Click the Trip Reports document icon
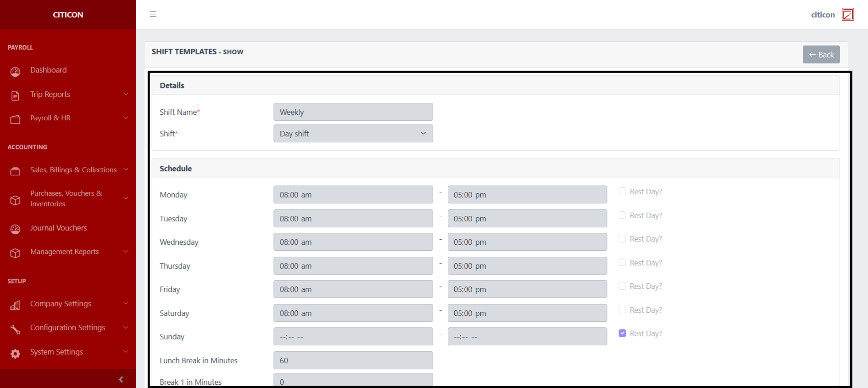The image size is (868, 388). point(15,96)
